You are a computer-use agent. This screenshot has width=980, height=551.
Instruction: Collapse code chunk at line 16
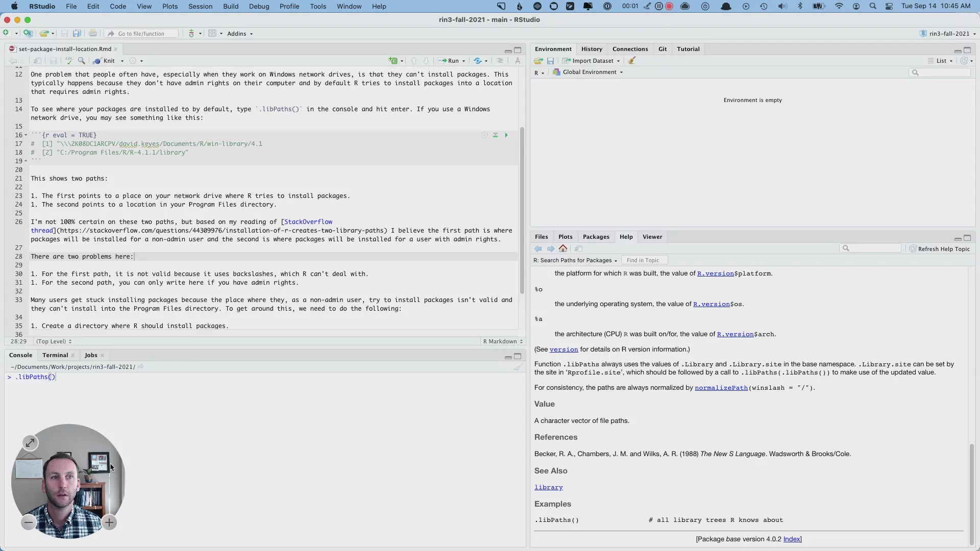[26, 135]
